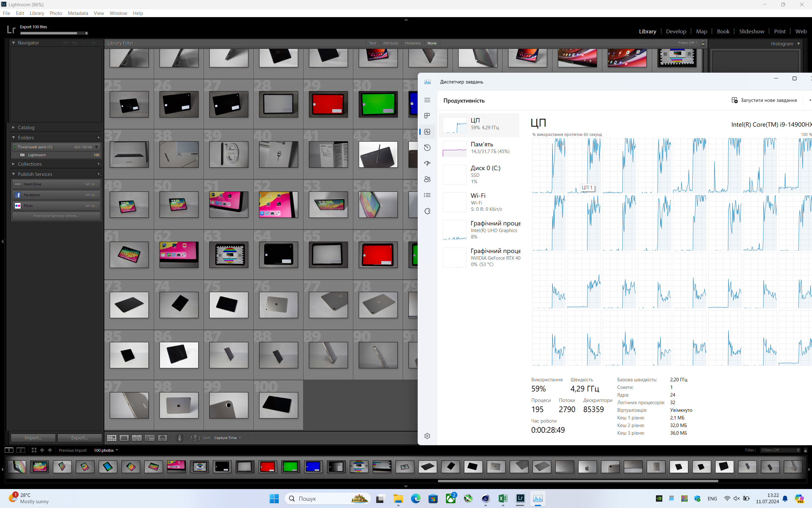Open the Sort Capture Time dropdown
Screen dimensions: 812x508
pos(228,438)
